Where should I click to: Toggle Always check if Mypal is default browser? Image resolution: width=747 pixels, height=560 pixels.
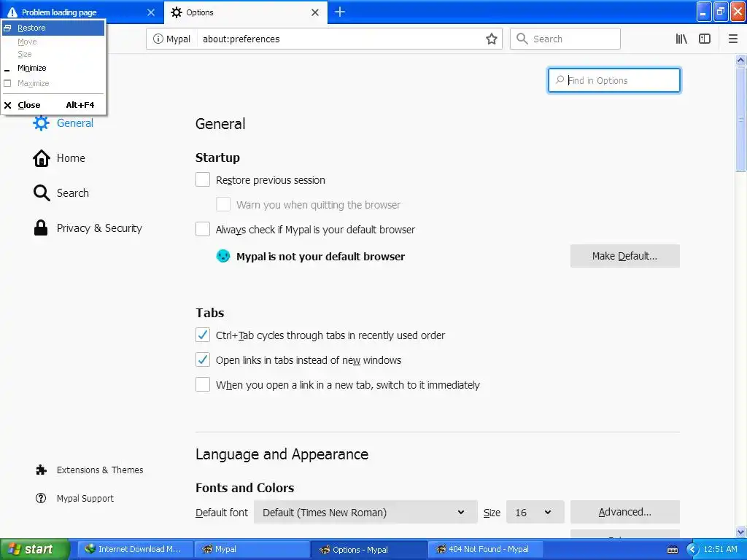[203, 229]
